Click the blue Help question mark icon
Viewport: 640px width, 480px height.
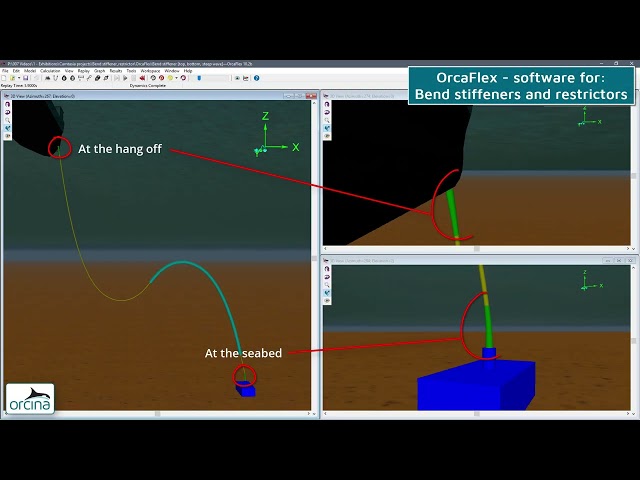pyautogui.click(x=256, y=78)
